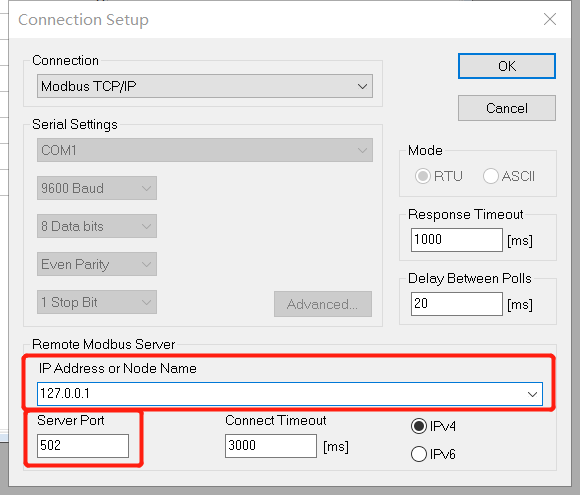This screenshot has width=580, height=495.
Task: Click the Server Port 502 field
Action: [83, 446]
